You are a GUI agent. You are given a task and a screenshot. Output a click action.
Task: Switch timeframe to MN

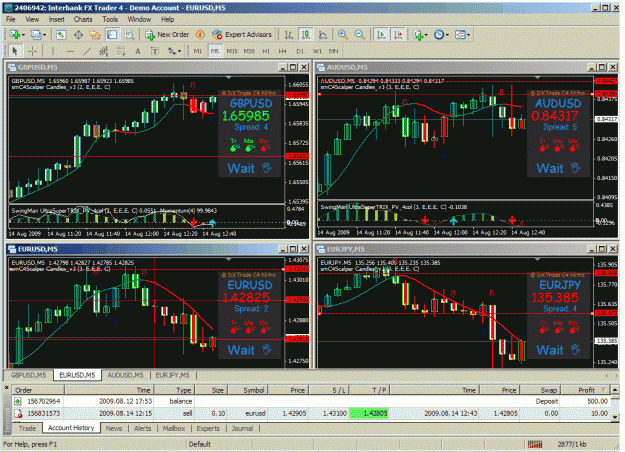tap(334, 51)
